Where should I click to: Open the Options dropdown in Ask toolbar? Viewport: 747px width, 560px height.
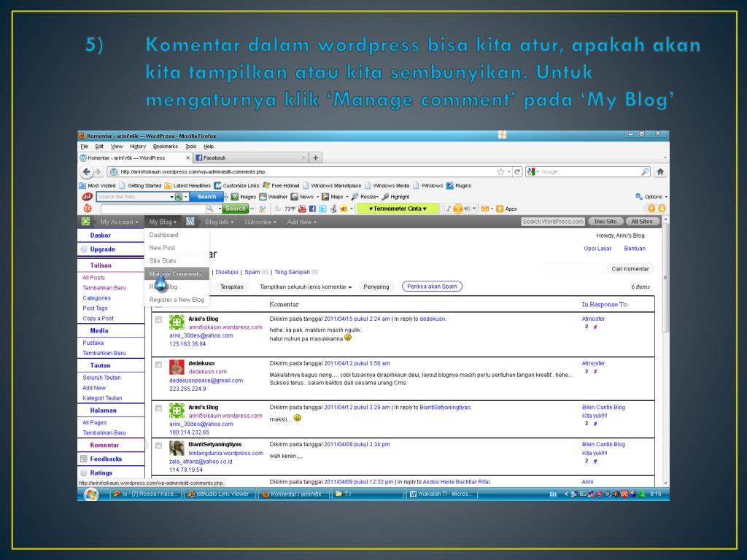point(651,197)
